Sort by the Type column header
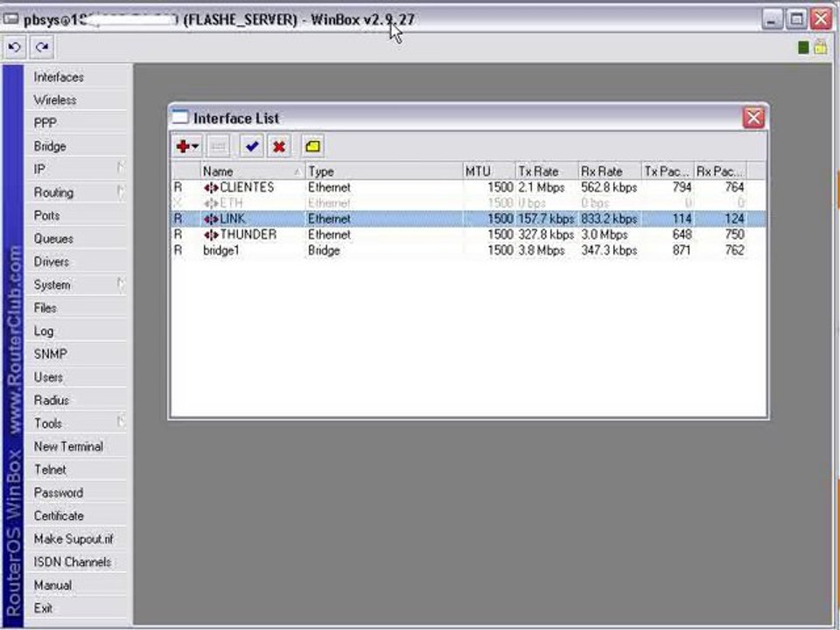 coord(383,171)
